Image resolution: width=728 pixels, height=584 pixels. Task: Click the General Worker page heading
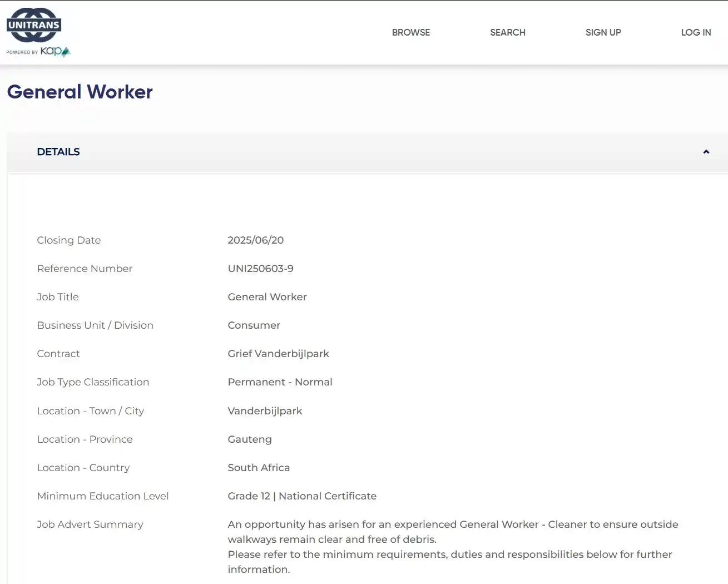point(80,92)
